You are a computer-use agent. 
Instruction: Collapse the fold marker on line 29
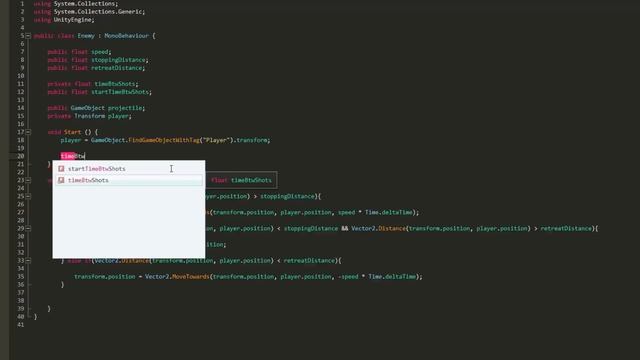[28, 229]
